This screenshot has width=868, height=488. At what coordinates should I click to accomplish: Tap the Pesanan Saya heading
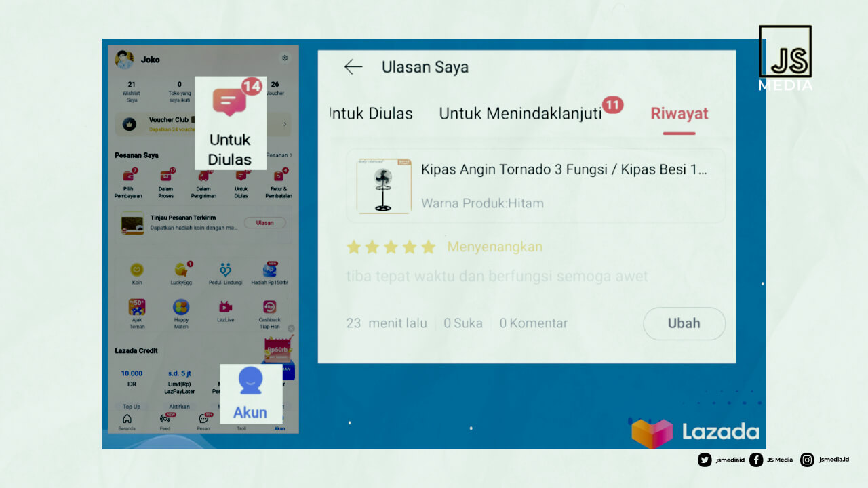(x=136, y=155)
